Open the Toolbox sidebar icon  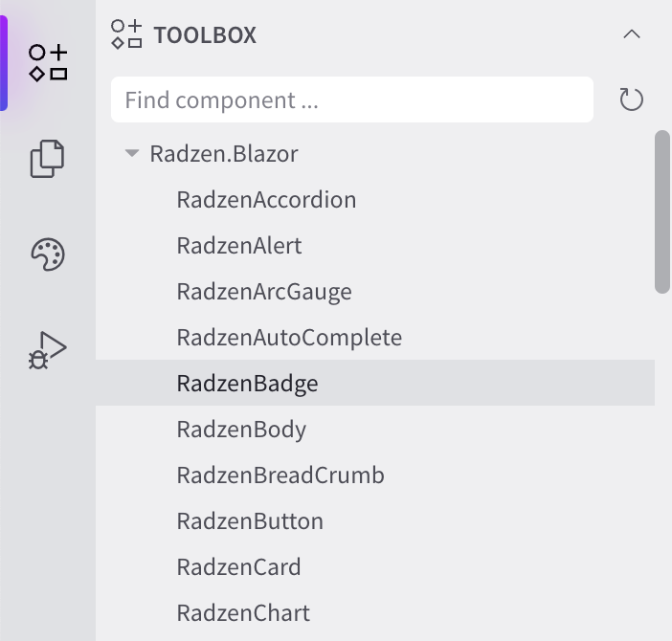[48, 62]
